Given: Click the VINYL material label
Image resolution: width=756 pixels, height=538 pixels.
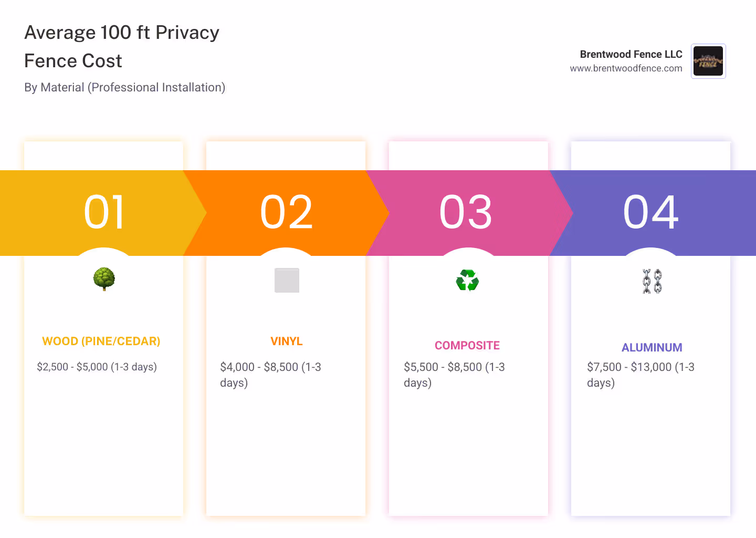Looking at the screenshot, I should point(286,341).
